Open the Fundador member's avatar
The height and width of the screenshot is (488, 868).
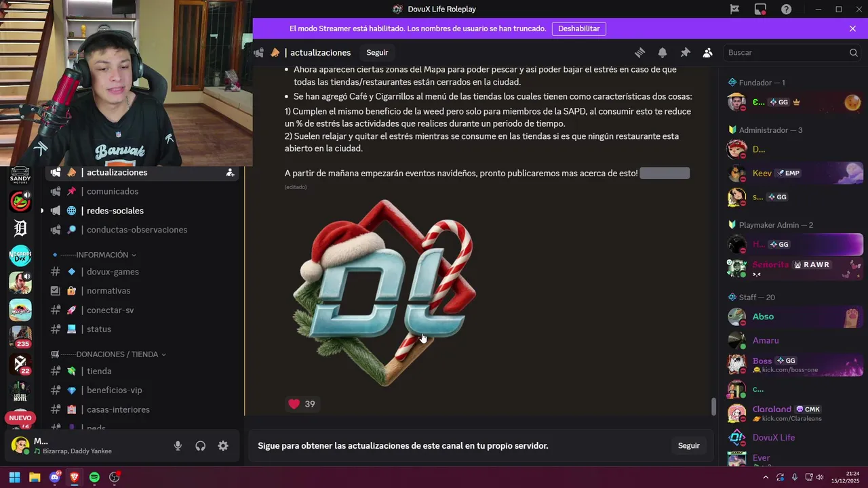pos(736,102)
